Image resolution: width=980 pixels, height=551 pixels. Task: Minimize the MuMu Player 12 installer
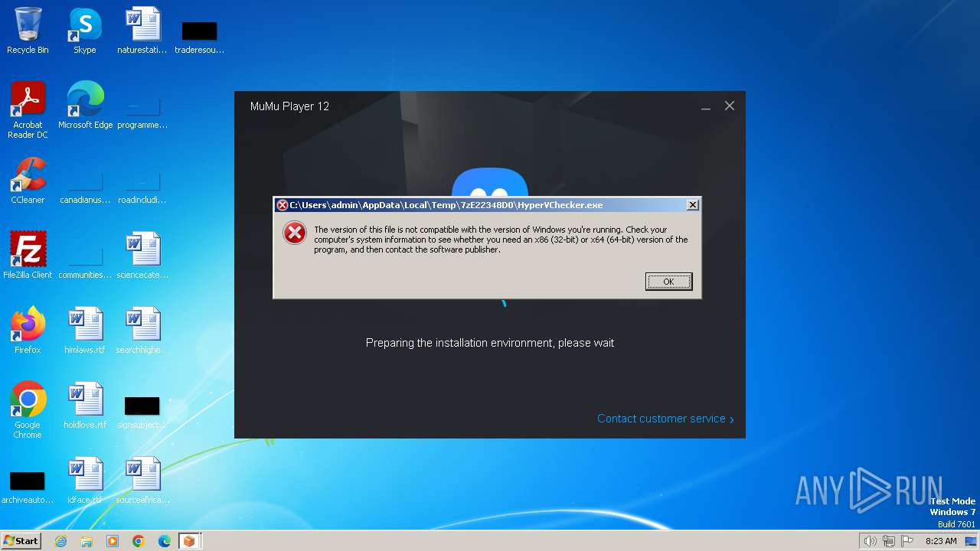(x=706, y=106)
